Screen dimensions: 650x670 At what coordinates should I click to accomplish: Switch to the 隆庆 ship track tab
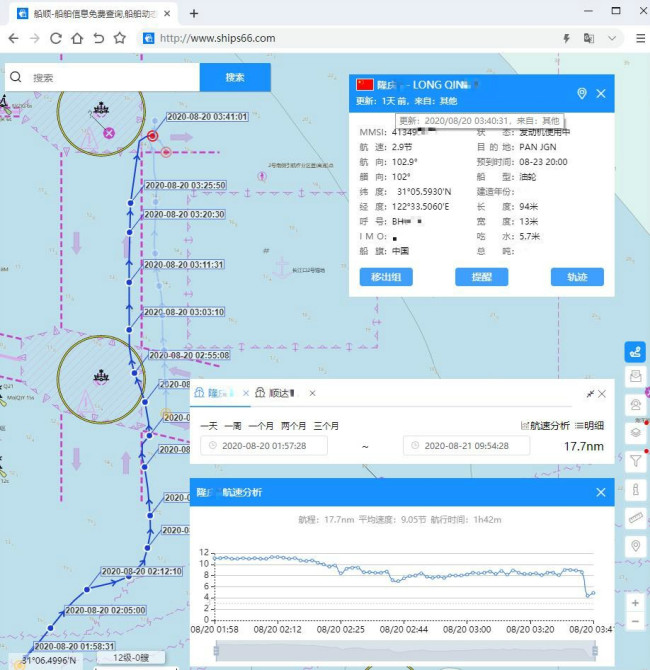[x=215, y=393]
